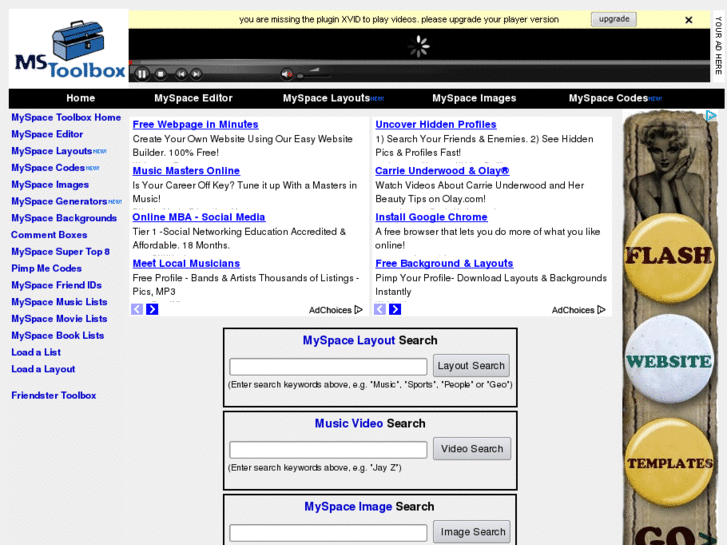Open Music Masters Online ad link
Screen dimensions: 727x545
186,171
